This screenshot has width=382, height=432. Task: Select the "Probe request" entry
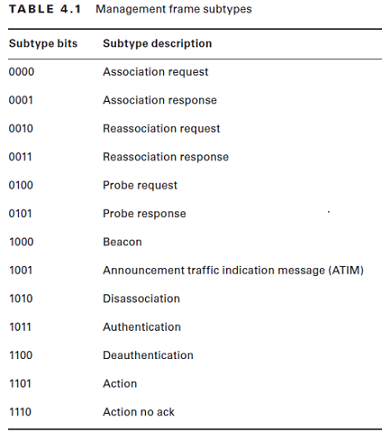[140, 185]
